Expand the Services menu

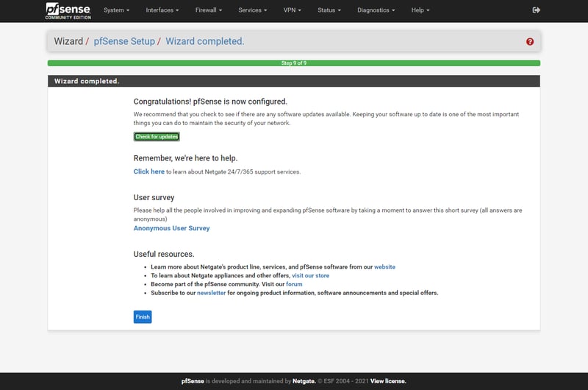(x=253, y=10)
